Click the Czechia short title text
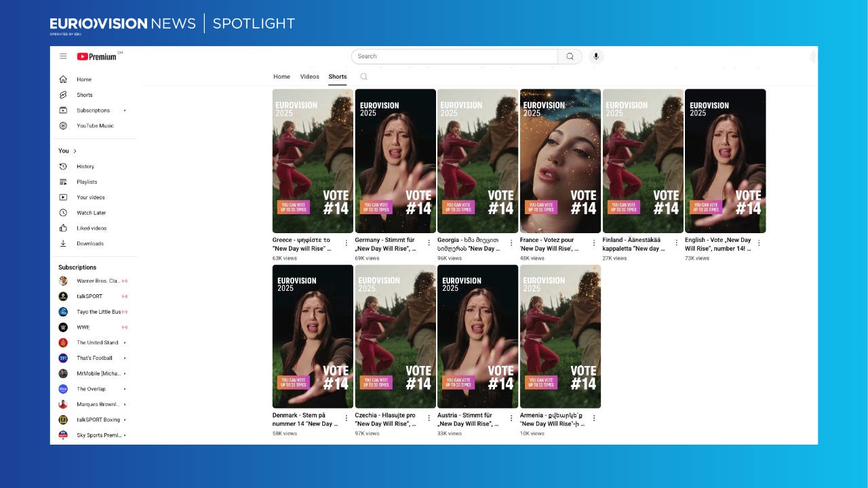This screenshot has height=488, width=868. (x=387, y=420)
